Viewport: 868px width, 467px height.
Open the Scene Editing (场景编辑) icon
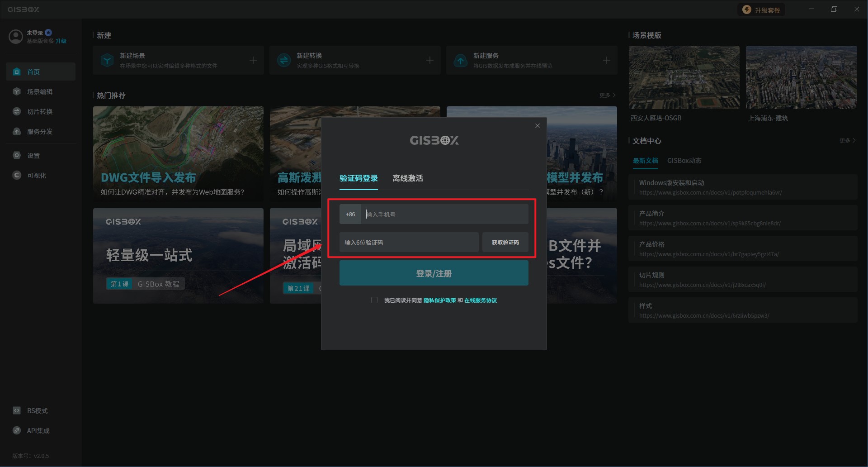(17, 92)
